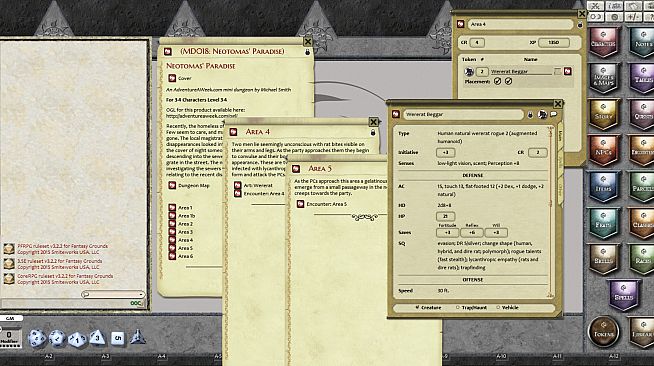
Task: Click the crossed-swords combat tracker icon
Action: [596, 6]
